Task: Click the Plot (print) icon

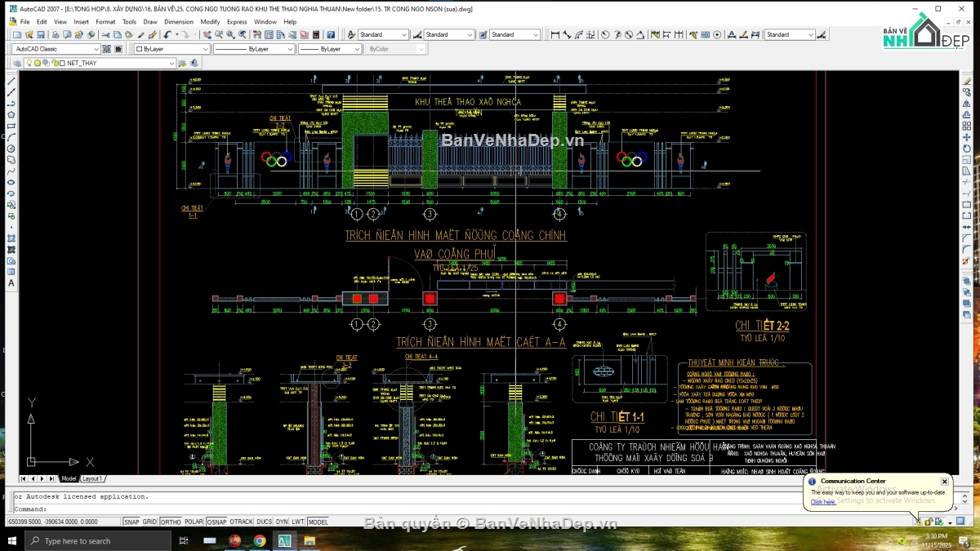Action: (56, 34)
